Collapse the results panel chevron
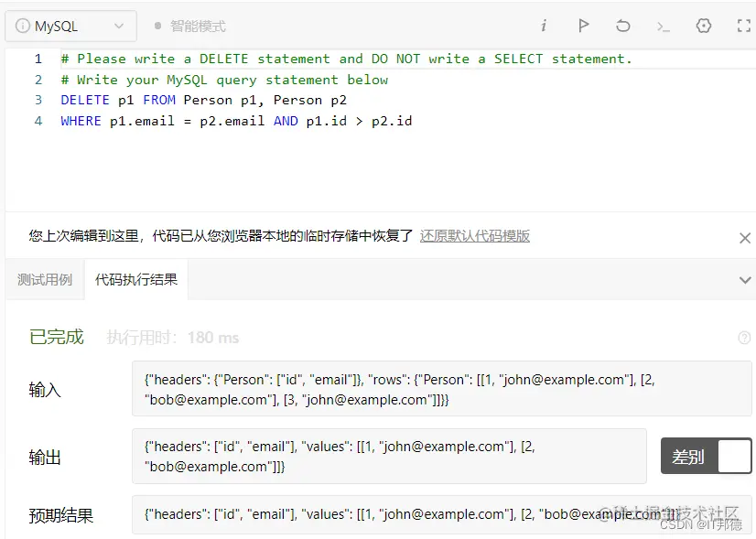 click(x=745, y=280)
